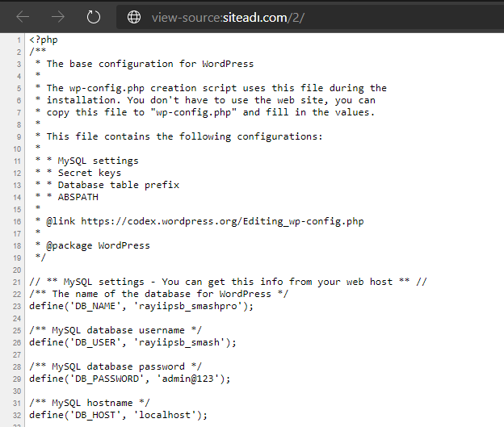Click the 'MySQL database password' comment

pyautogui.click(x=115, y=366)
